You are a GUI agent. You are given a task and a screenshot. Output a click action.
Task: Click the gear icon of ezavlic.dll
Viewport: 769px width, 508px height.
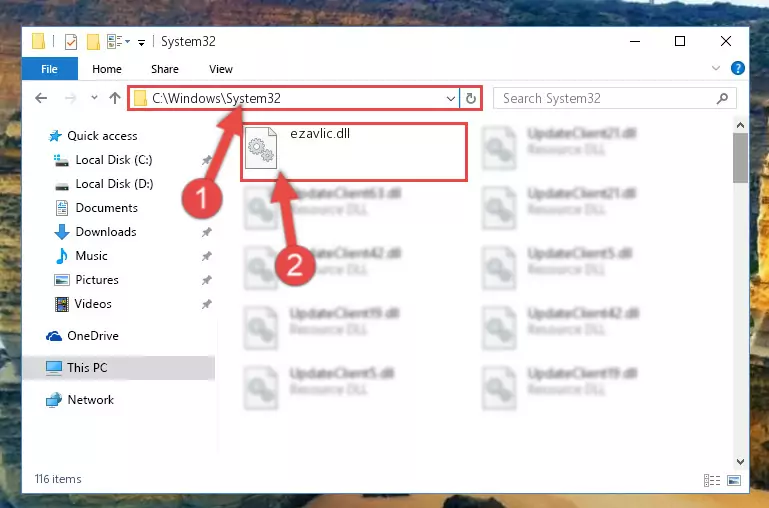click(x=260, y=148)
